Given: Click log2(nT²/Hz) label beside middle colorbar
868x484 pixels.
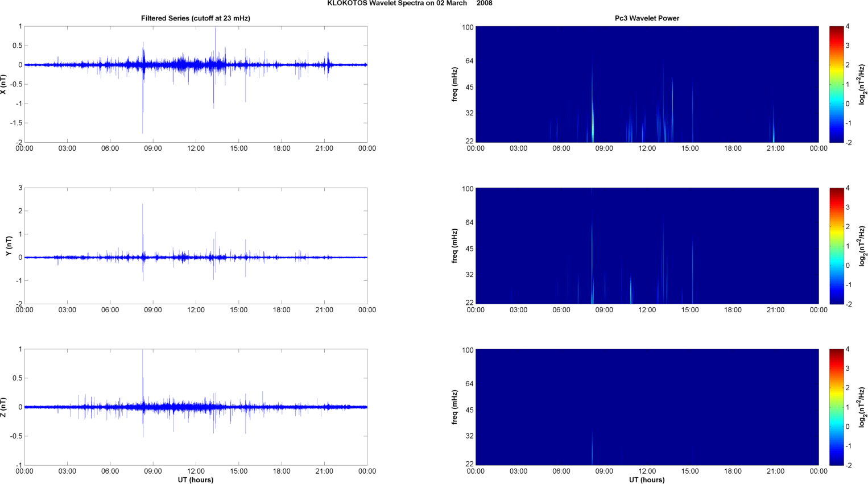Looking at the screenshot, I should pos(862,246).
